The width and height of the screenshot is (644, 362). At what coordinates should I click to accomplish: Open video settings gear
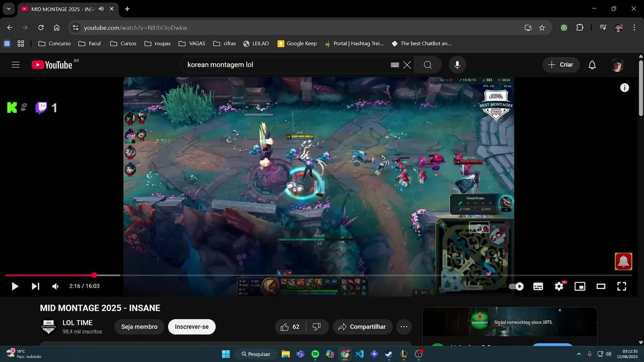(559, 286)
